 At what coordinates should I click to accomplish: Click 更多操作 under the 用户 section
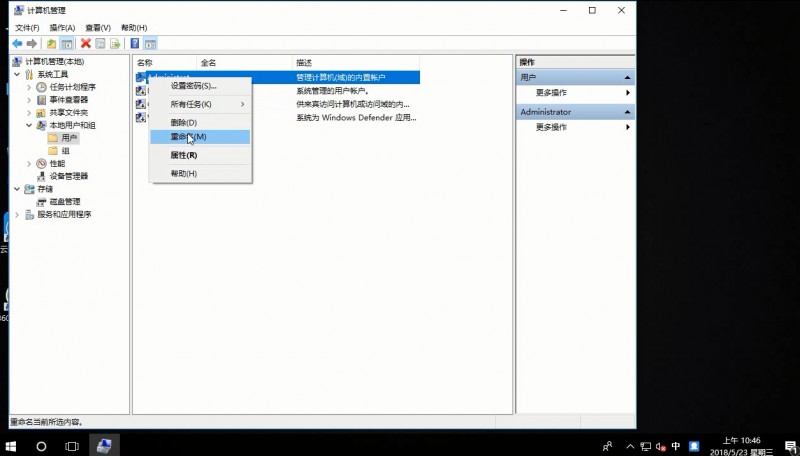pos(551,93)
